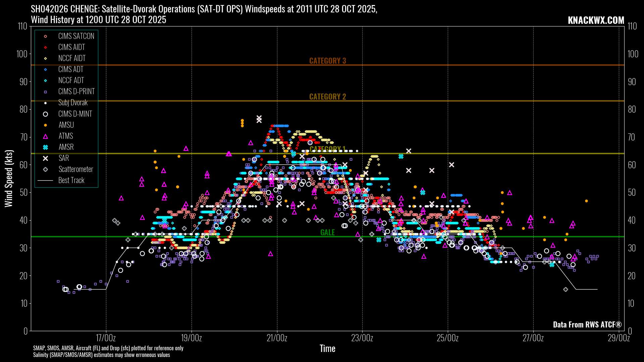The image size is (644, 362).
Task: Click the CIMS SATCON legend marker
Action: pos(46,36)
